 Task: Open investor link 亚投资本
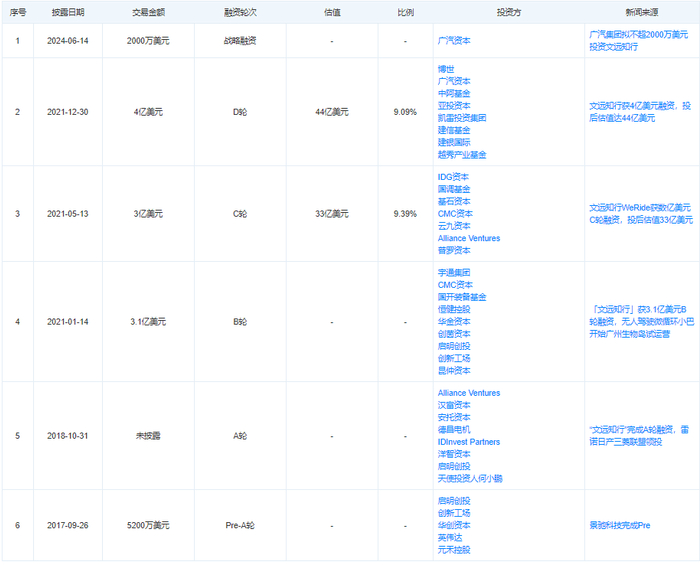click(x=454, y=106)
